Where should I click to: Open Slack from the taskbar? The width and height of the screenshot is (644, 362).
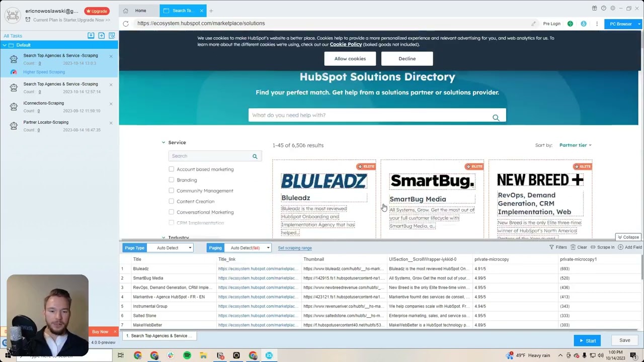coord(171,356)
